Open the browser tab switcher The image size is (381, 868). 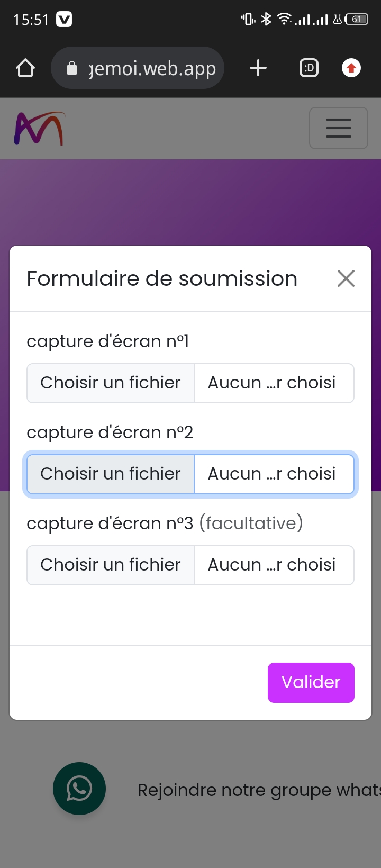pyautogui.click(x=309, y=68)
